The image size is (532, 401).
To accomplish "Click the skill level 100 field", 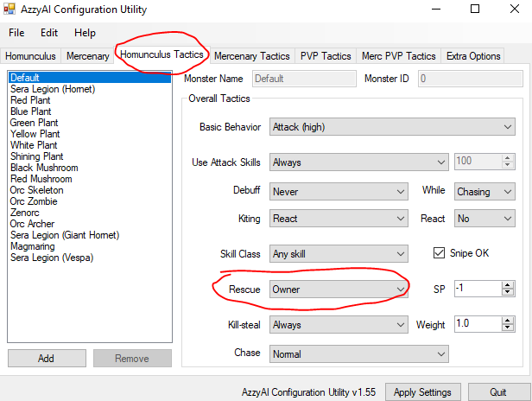I will click(x=478, y=162).
